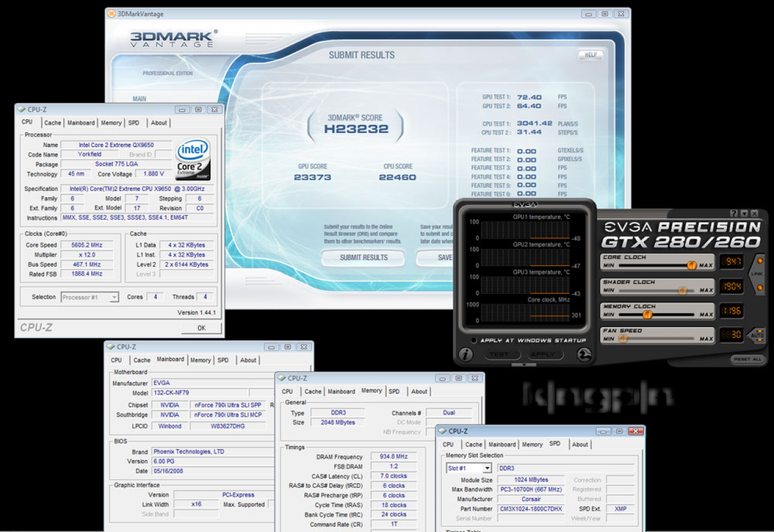The width and height of the screenshot is (774, 532).
Task: Click the Bus Speed value '467.1 MHz'
Action: point(86,264)
